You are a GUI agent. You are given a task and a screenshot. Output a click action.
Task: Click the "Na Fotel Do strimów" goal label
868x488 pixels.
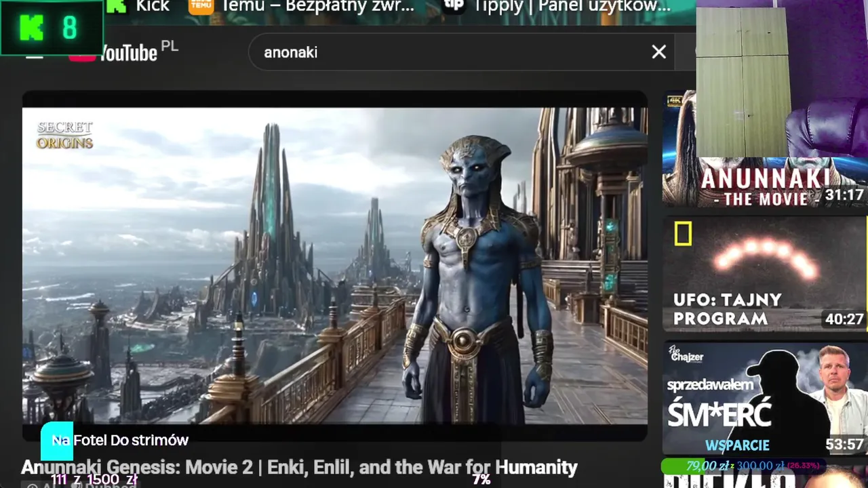coord(120,441)
